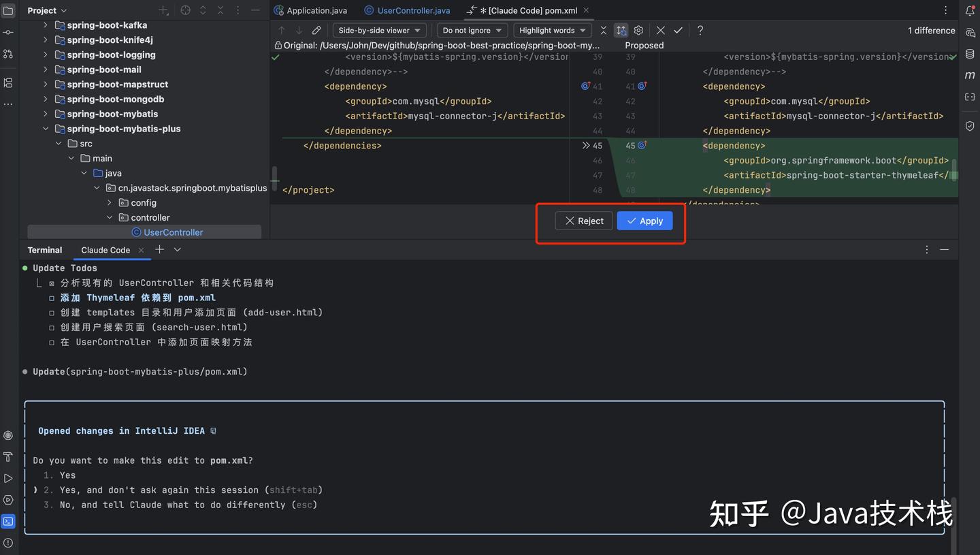980x555 pixels.
Task: Open the Build tool window hammer icon
Action: point(8,456)
